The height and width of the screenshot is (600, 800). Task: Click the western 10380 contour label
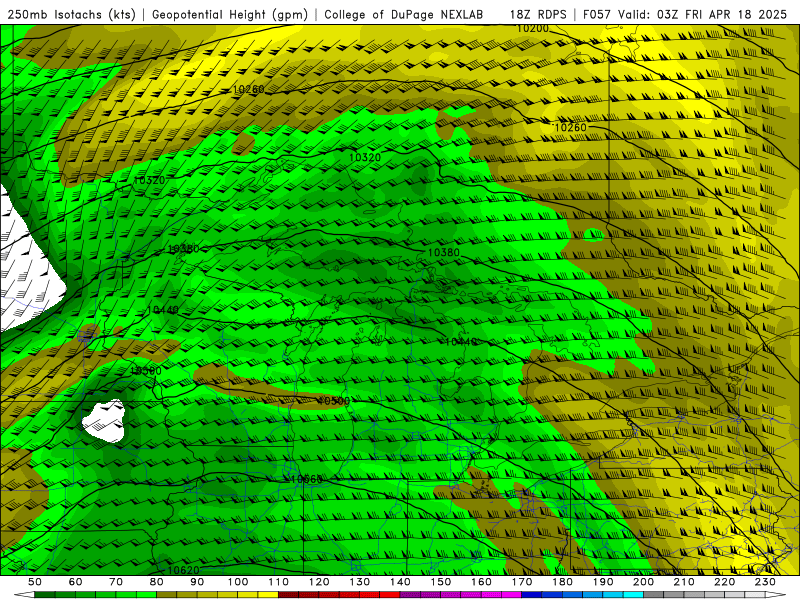183,249
